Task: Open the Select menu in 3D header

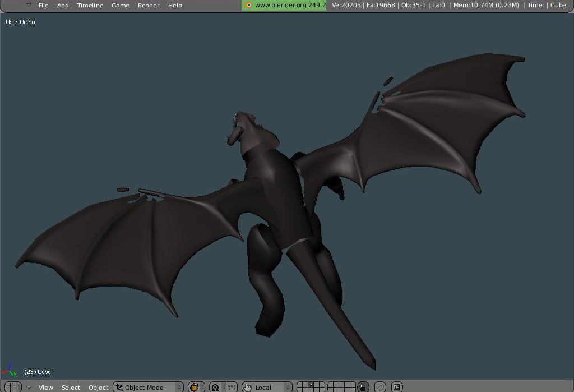Action: (x=71, y=387)
